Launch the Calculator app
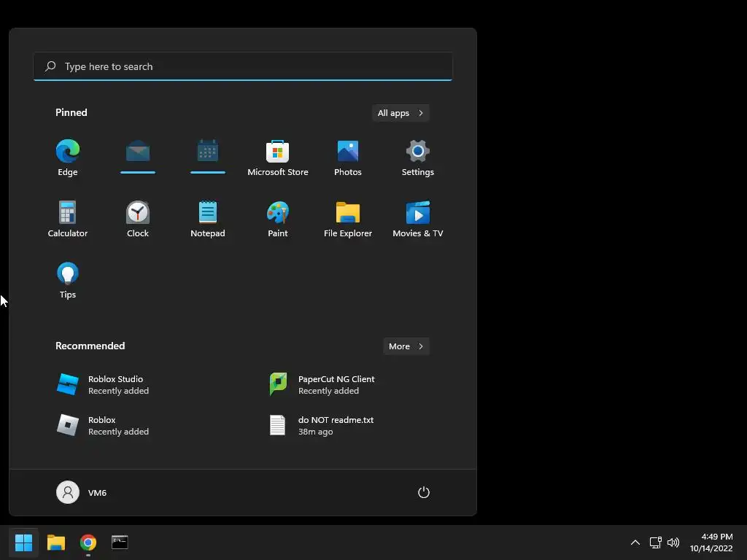Viewport: 747px width, 560px height. click(68, 219)
